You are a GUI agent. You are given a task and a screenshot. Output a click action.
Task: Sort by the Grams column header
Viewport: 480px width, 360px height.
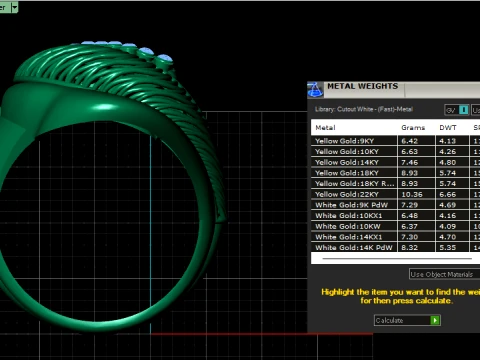coord(413,128)
